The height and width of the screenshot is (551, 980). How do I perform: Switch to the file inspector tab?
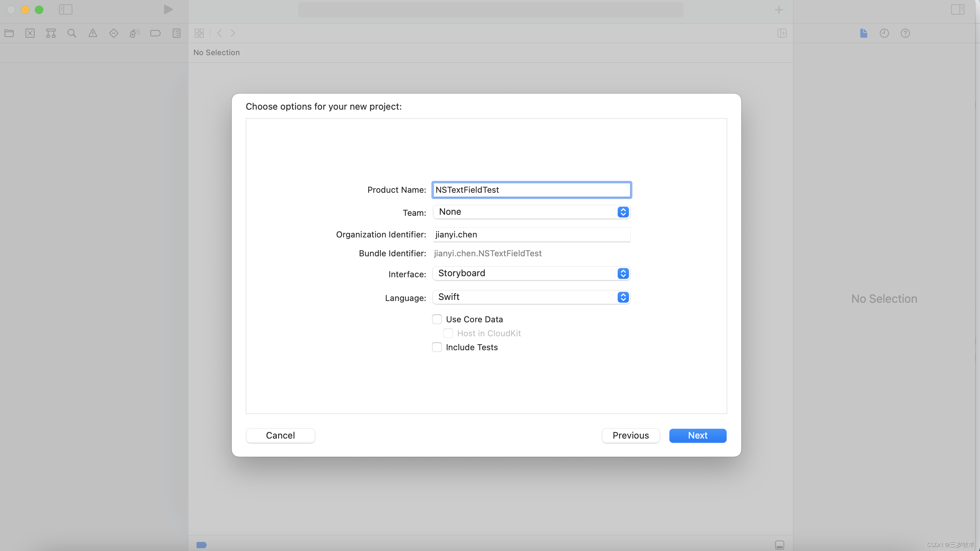pos(863,33)
